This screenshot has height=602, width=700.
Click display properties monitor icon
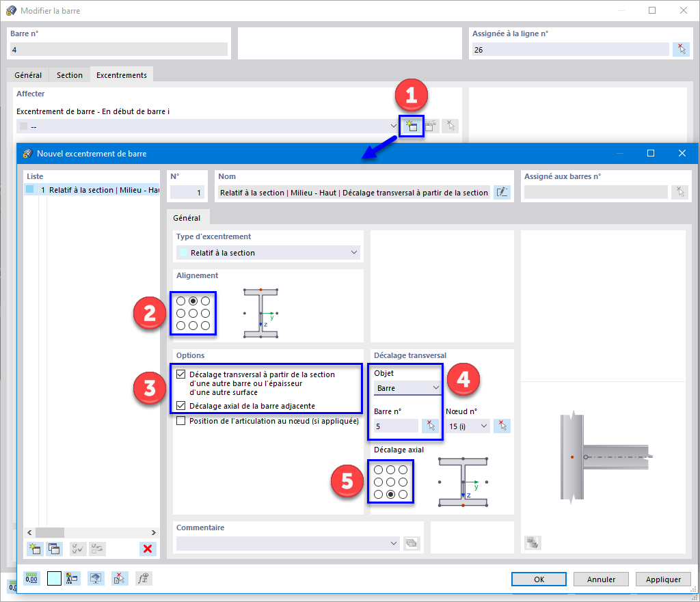coord(96,578)
